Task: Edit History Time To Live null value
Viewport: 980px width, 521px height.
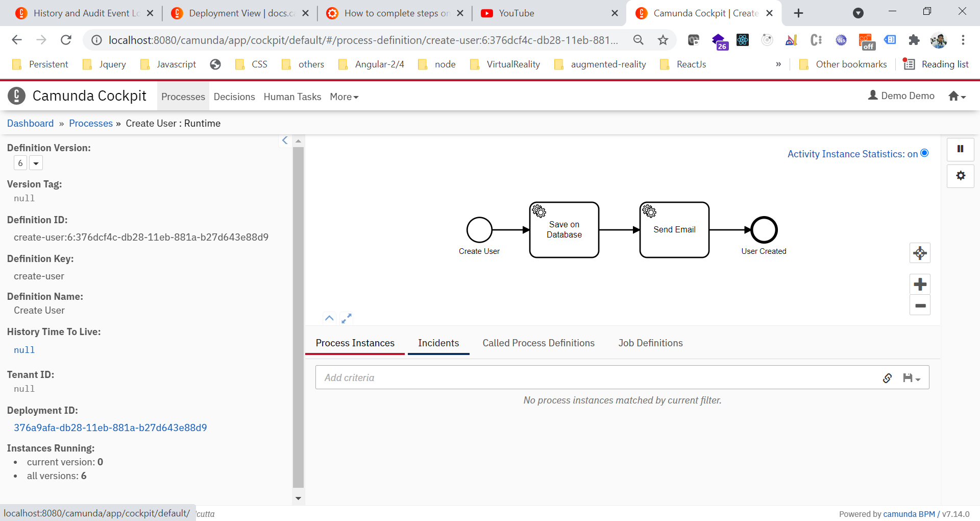Action: coord(24,350)
